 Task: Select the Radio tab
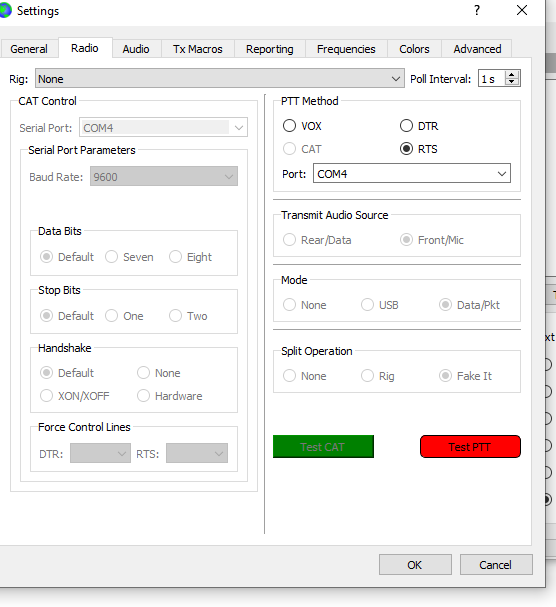click(85, 48)
